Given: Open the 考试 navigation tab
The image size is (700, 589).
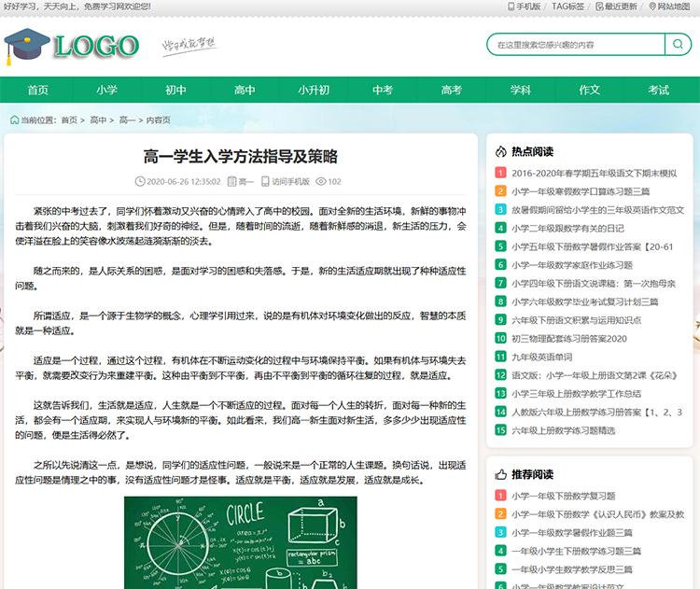Looking at the screenshot, I should [x=659, y=90].
